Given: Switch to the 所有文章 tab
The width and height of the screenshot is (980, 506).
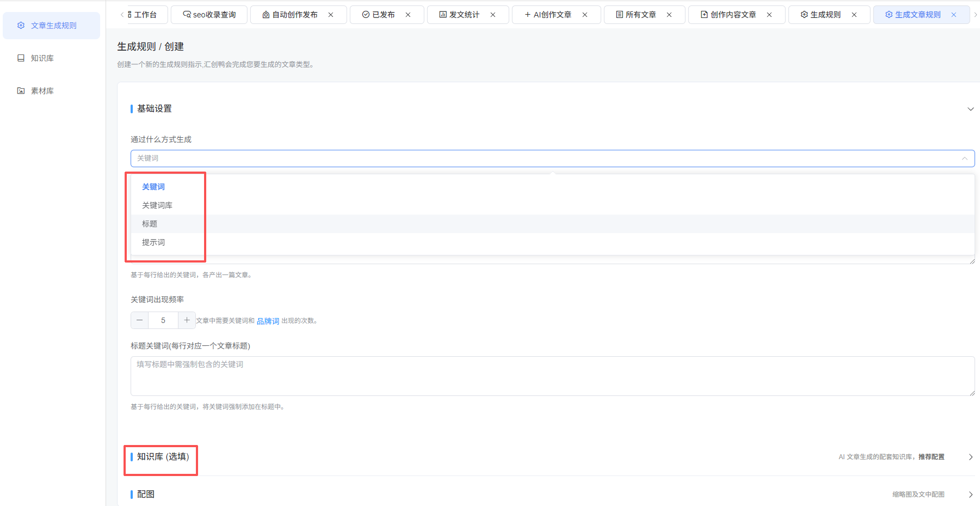Looking at the screenshot, I should pyautogui.click(x=636, y=15).
